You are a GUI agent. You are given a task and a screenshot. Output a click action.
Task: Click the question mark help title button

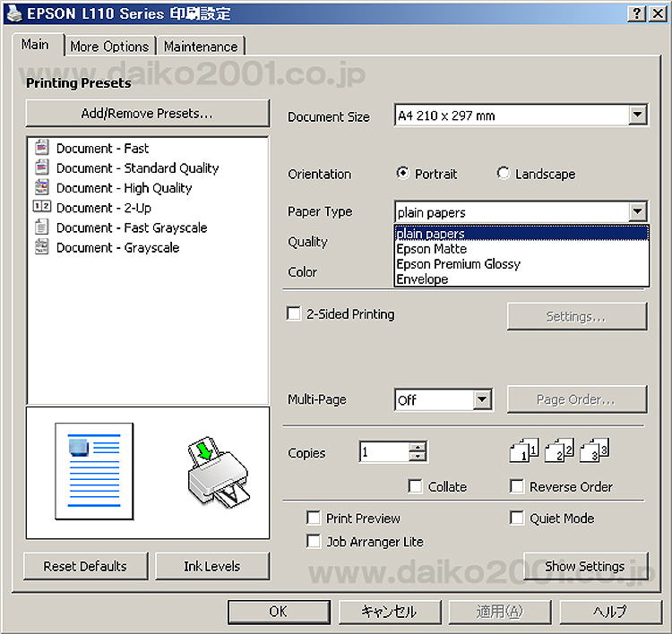(637, 13)
